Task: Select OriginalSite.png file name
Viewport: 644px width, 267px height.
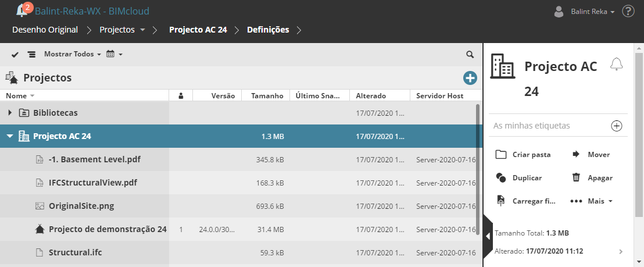Action: pyautogui.click(x=81, y=206)
